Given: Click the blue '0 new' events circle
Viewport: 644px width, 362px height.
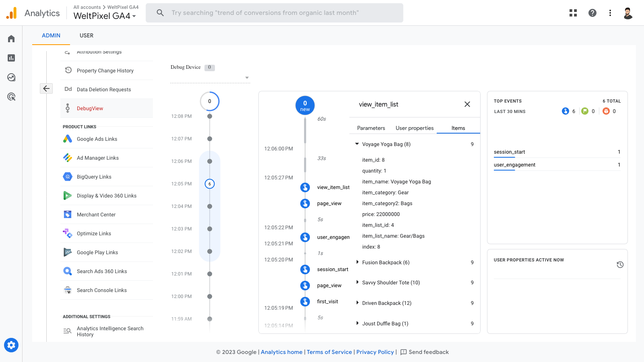Looking at the screenshot, I should (305, 105).
